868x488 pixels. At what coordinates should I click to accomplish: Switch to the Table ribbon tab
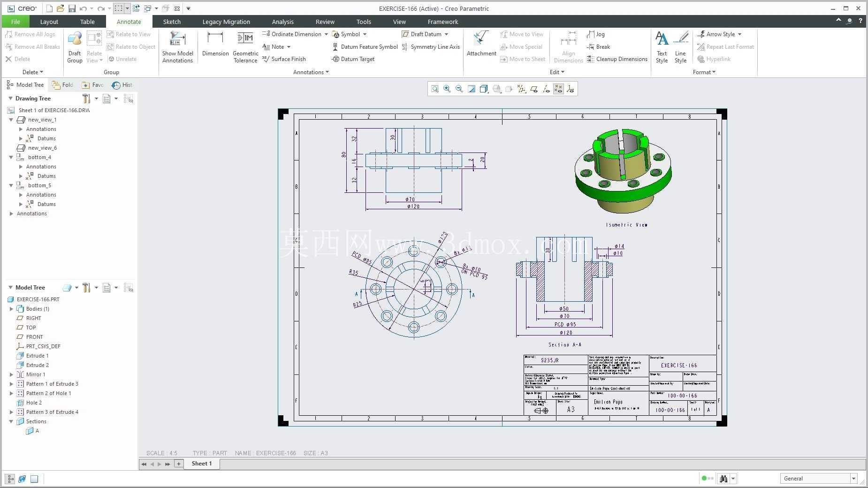click(87, 22)
